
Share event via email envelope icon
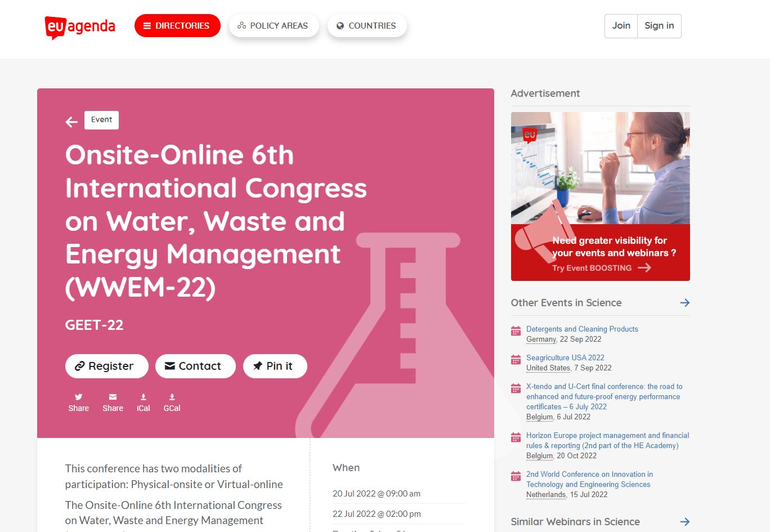[113, 403]
